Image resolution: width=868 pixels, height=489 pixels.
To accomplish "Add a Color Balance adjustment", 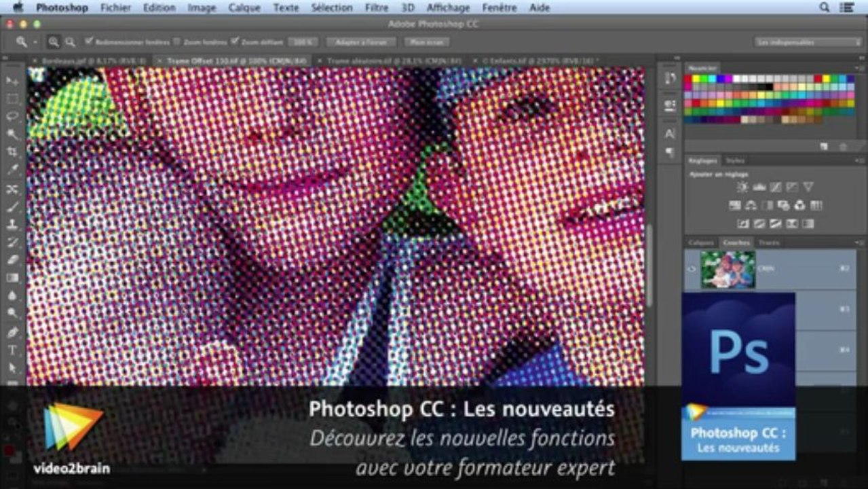I will coord(751,205).
